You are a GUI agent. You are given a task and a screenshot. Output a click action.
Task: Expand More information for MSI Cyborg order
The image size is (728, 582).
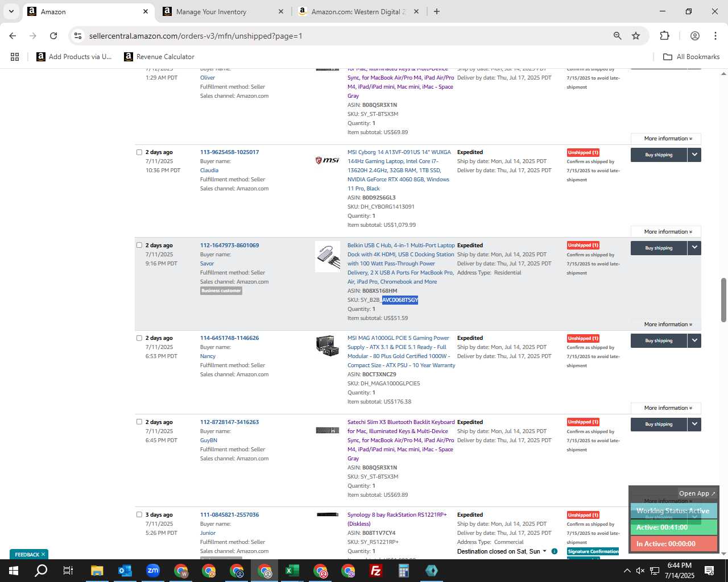pyautogui.click(x=665, y=232)
